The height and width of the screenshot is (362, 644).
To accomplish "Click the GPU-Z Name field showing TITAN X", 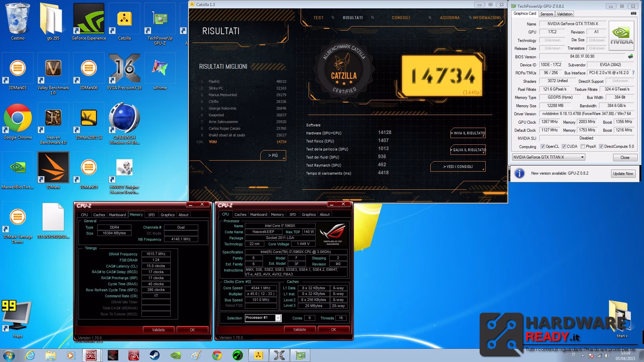I will [573, 24].
